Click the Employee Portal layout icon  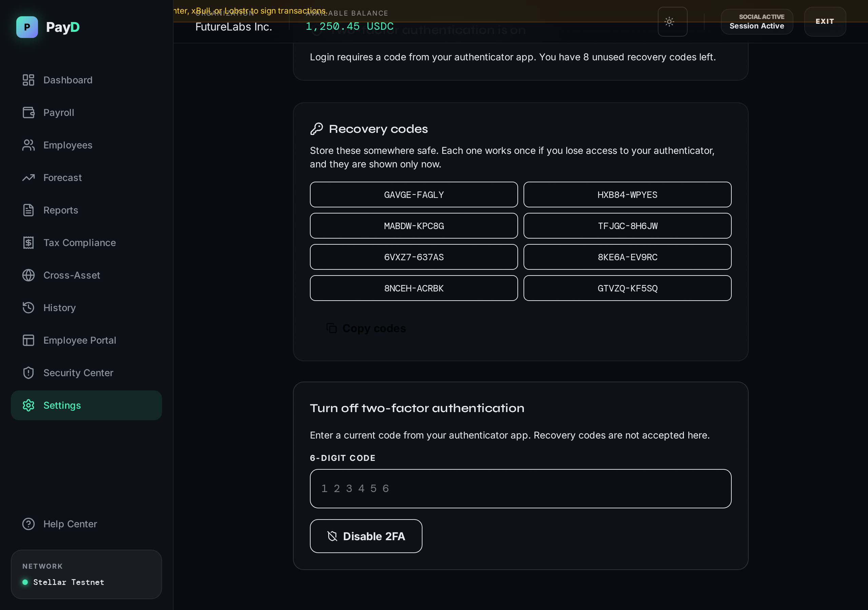tap(28, 340)
